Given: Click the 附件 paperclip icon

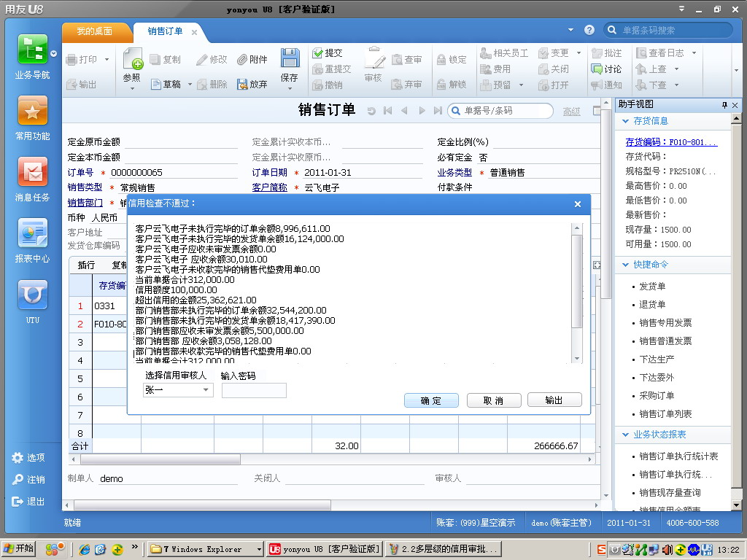Looking at the screenshot, I should point(242,60).
